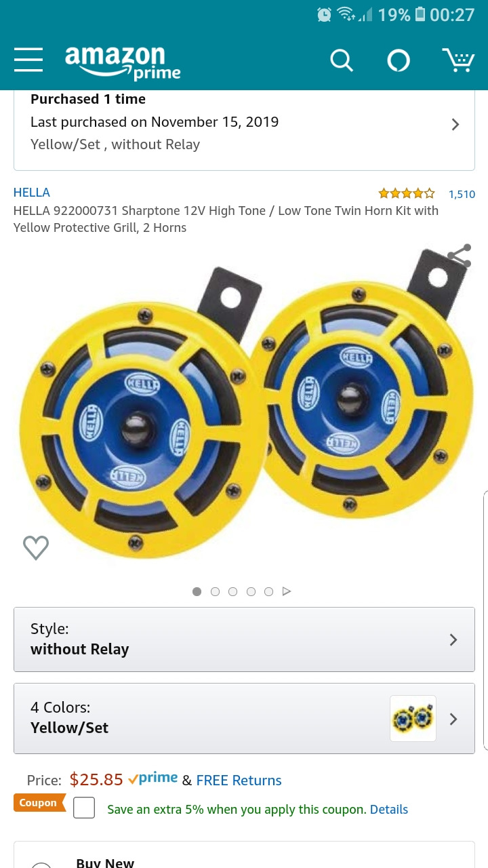Advance to product video play arrow
The image size is (488, 868).
(x=287, y=591)
